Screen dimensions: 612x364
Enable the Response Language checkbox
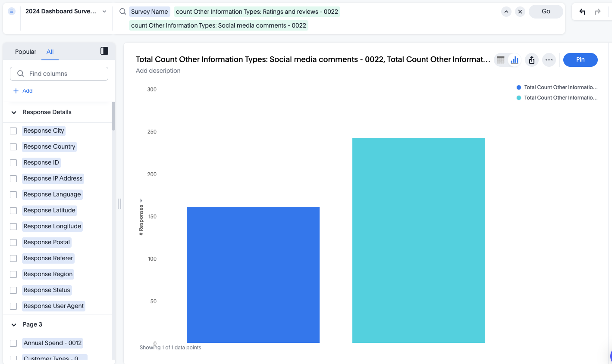(13, 195)
